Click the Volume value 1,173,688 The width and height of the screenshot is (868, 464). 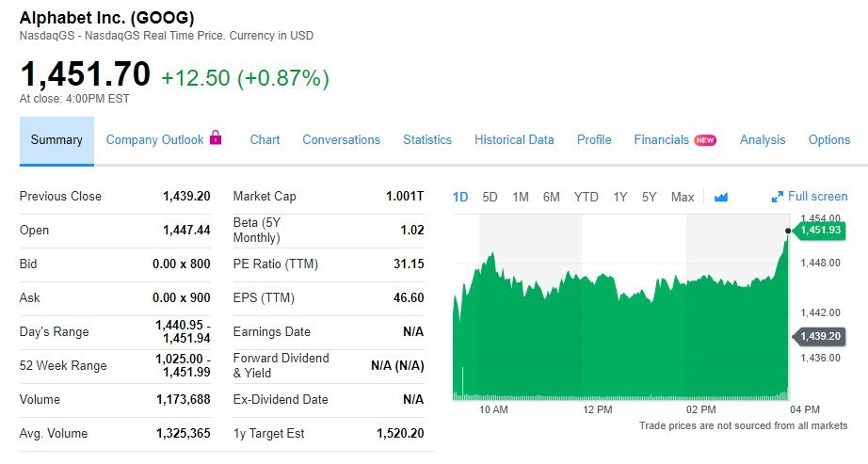(184, 399)
